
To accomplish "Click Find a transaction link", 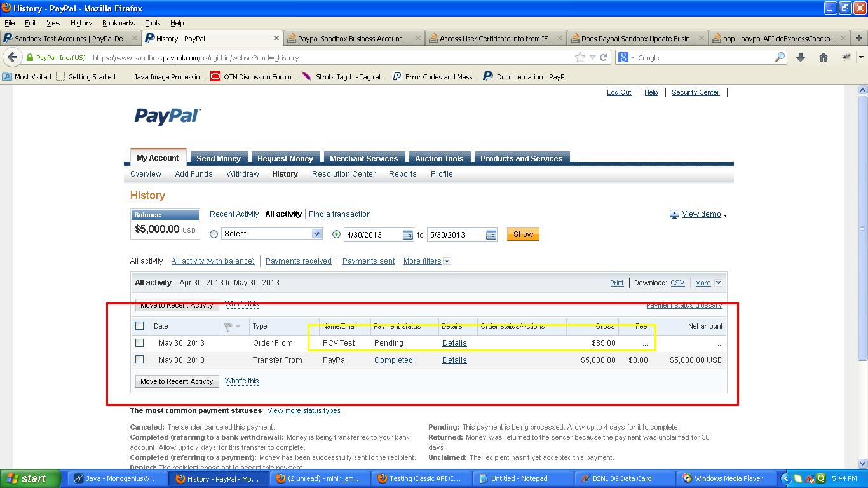I will pyautogui.click(x=340, y=214).
